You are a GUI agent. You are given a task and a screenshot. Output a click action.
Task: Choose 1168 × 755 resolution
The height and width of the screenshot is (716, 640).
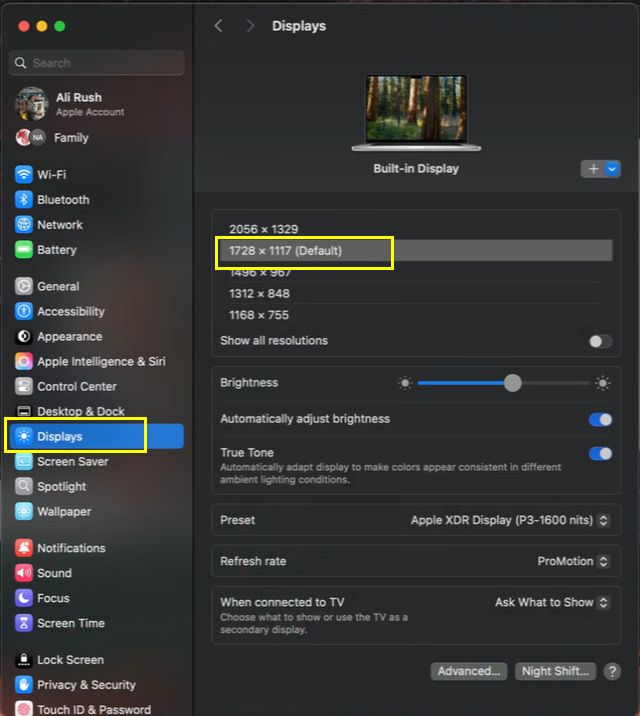click(x=259, y=315)
